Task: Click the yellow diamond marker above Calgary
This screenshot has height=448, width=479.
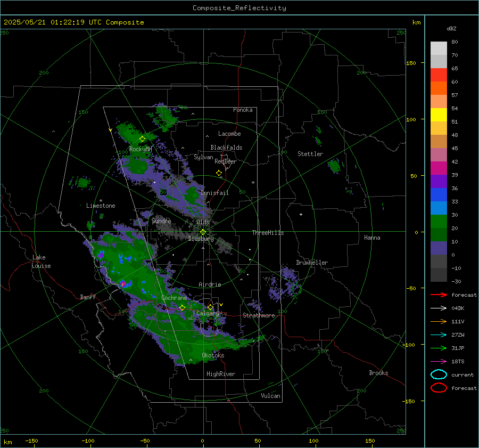Action: tap(210, 307)
